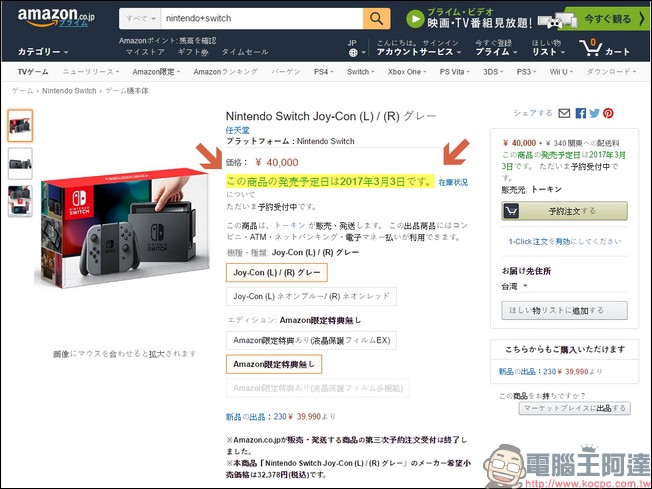Select Joy-Con (L) / (R) グレー option
This screenshot has height=489, width=652.
pos(277,273)
